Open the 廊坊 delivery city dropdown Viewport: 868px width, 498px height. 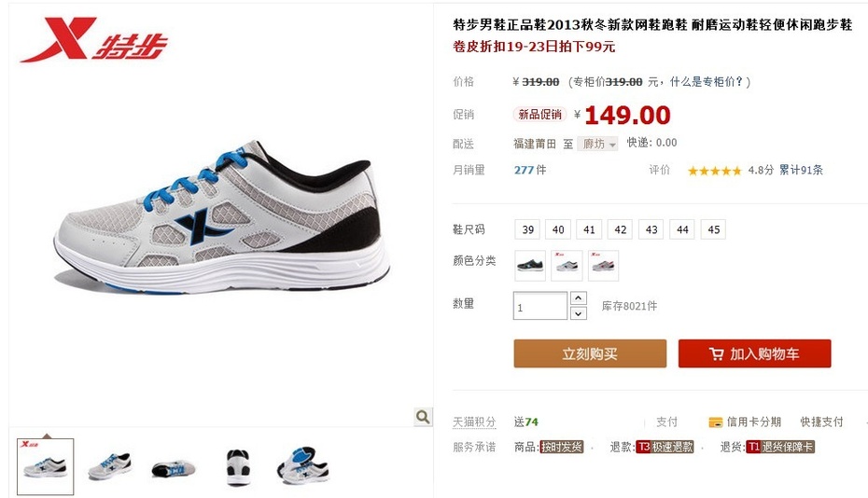pos(597,144)
